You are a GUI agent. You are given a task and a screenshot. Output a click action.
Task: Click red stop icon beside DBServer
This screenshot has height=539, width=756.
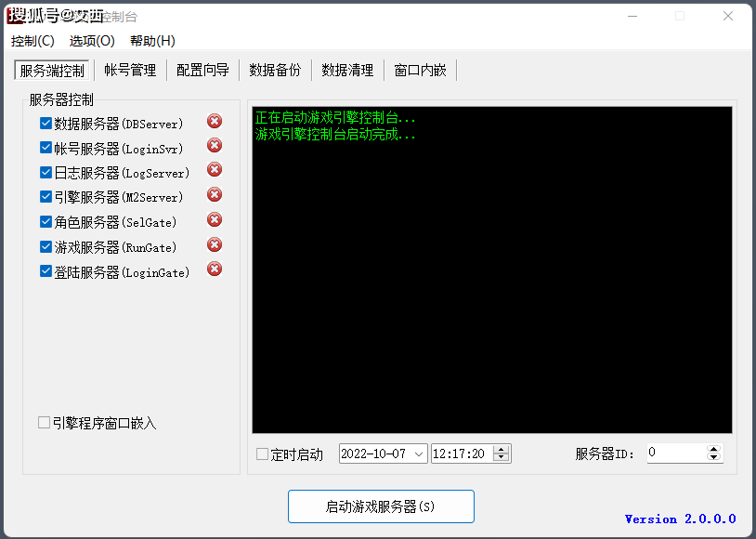tap(215, 121)
